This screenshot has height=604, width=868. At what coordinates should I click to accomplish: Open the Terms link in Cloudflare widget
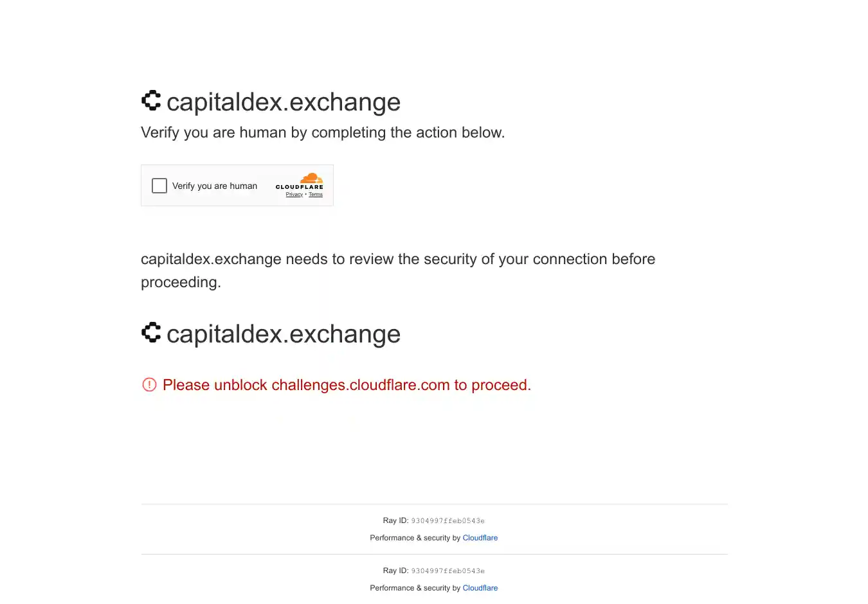point(316,194)
